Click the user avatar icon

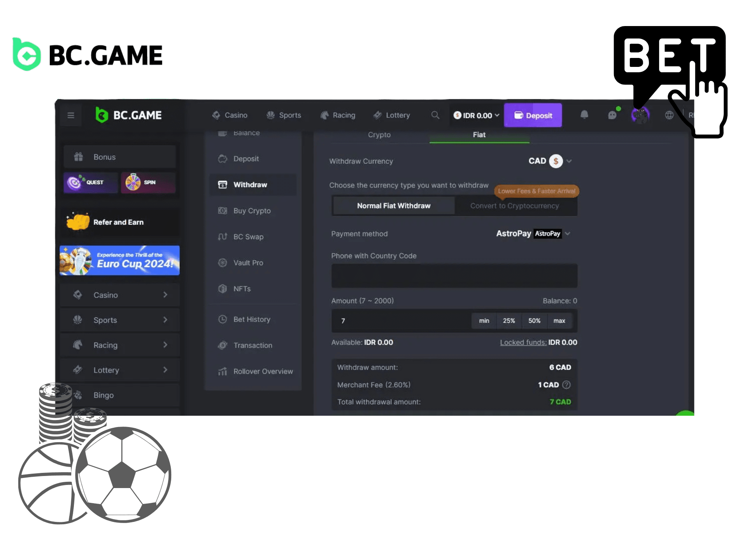coord(640,115)
